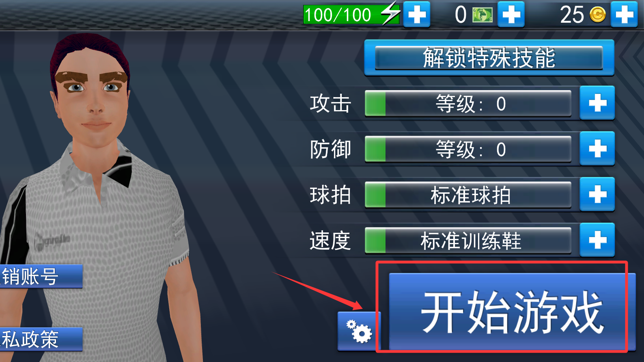Screen dimensions: 644x362
Task: Click the 防御 等级 0 progress bar
Action: [468, 149]
